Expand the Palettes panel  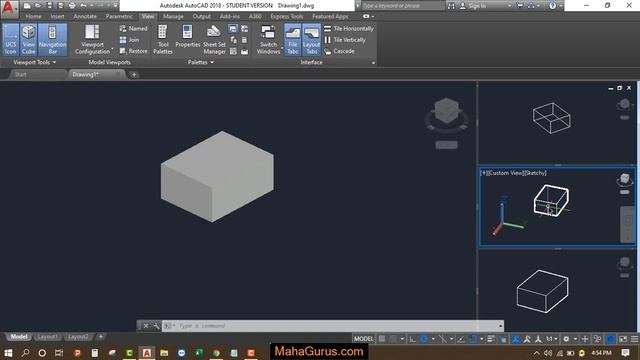[200, 62]
